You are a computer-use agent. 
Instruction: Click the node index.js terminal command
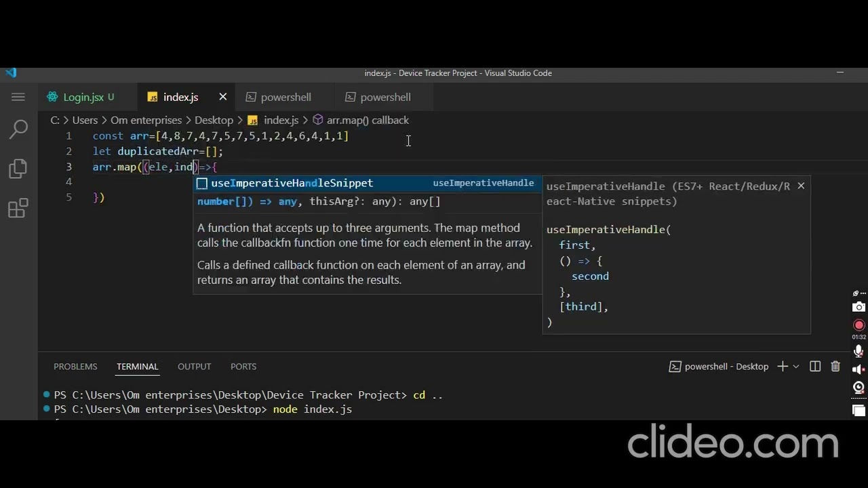[x=313, y=409]
